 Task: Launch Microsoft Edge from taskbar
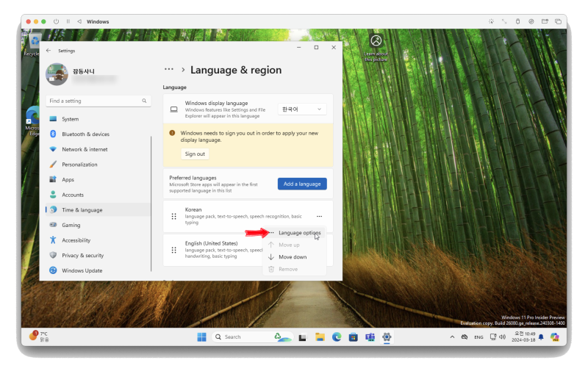click(337, 337)
